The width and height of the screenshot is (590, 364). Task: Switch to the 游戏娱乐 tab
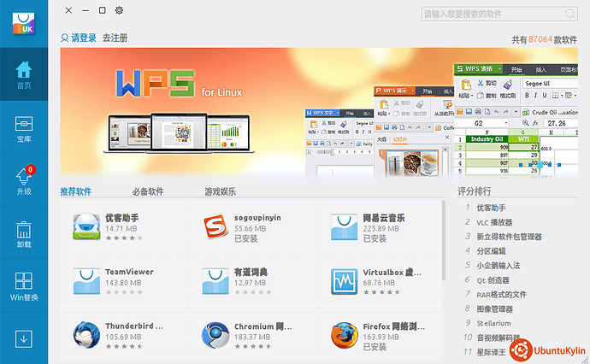220,191
